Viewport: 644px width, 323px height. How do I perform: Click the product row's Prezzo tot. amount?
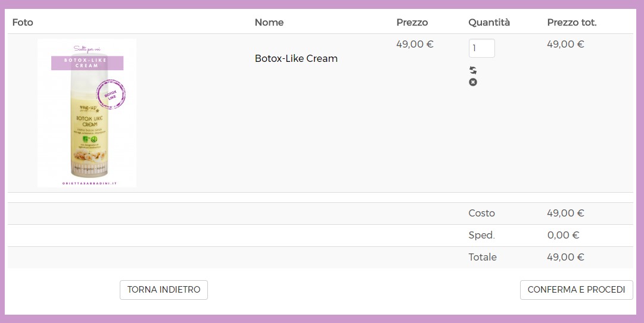pyautogui.click(x=565, y=44)
